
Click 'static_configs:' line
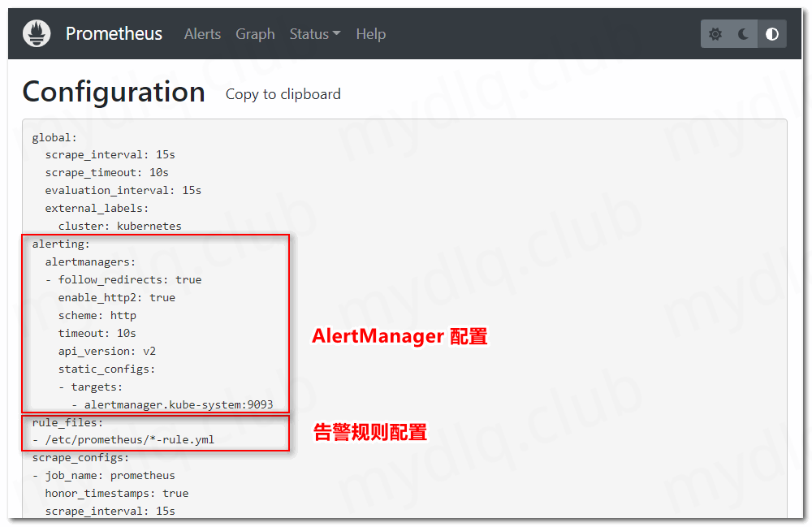pos(106,369)
